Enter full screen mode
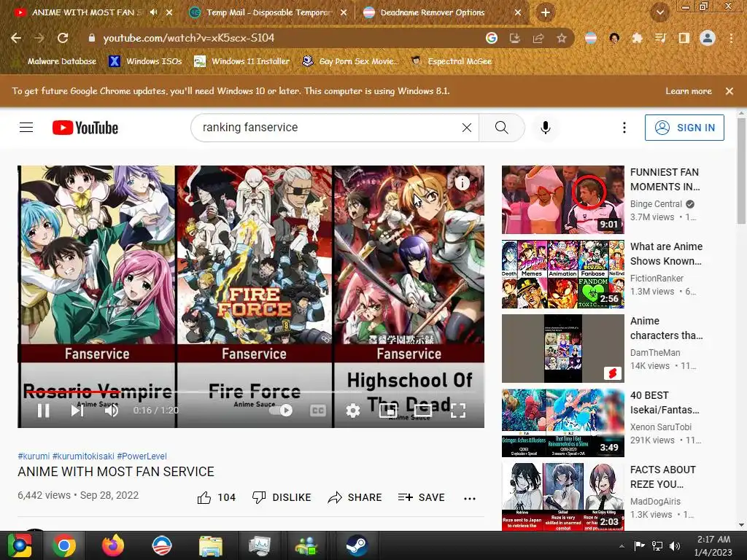Image resolution: width=747 pixels, height=560 pixels. pos(458,410)
